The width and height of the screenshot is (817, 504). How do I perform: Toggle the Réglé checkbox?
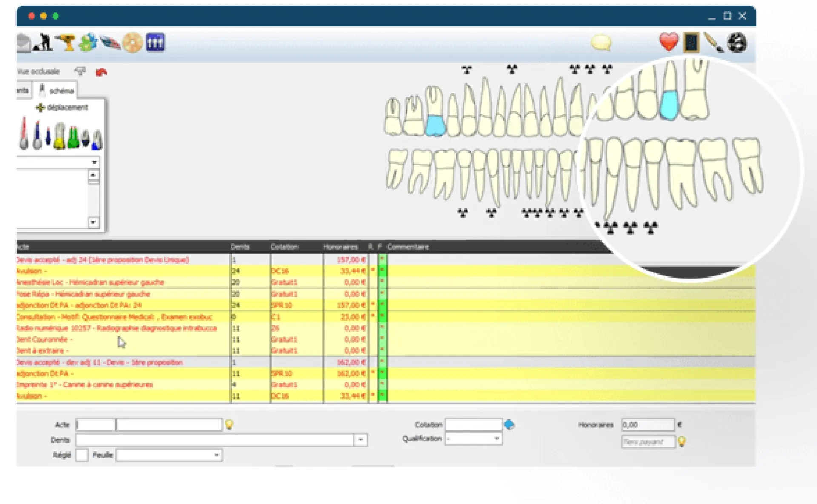tap(82, 455)
